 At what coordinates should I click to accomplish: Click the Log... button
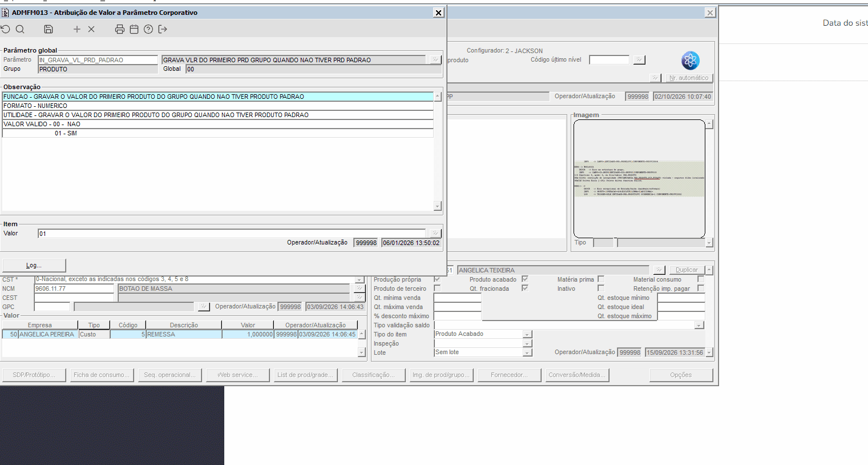pos(34,265)
